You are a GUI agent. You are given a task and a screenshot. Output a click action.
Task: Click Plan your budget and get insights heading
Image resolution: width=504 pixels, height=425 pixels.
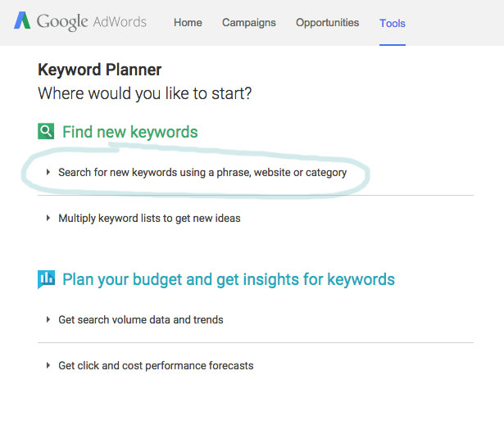pos(229,279)
